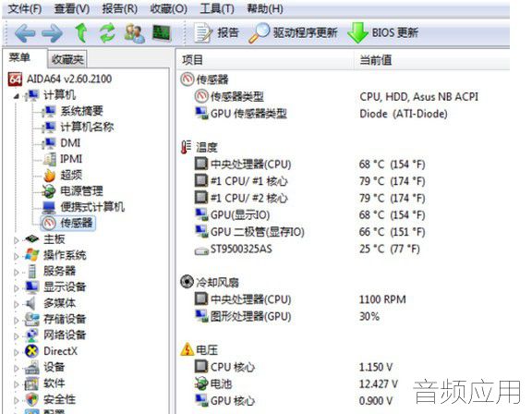Collapse the 计算机 tree node

[x=16, y=96]
